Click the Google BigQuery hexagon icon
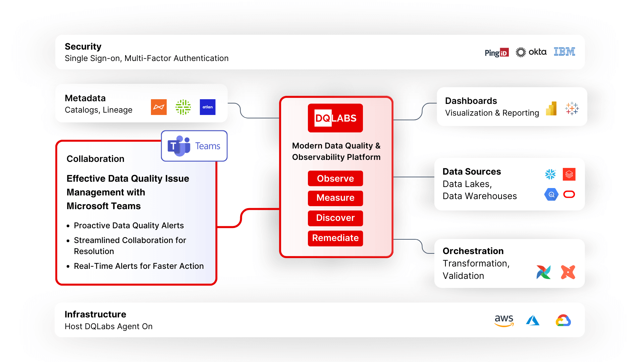Screen dimensions: 644x362 pyautogui.click(x=551, y=194)
